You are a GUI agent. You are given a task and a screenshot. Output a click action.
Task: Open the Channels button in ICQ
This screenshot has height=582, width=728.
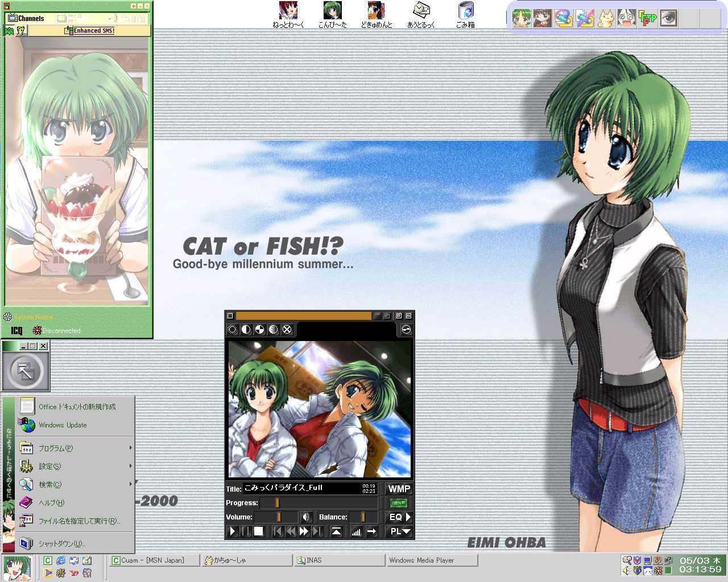coord(26,18)
